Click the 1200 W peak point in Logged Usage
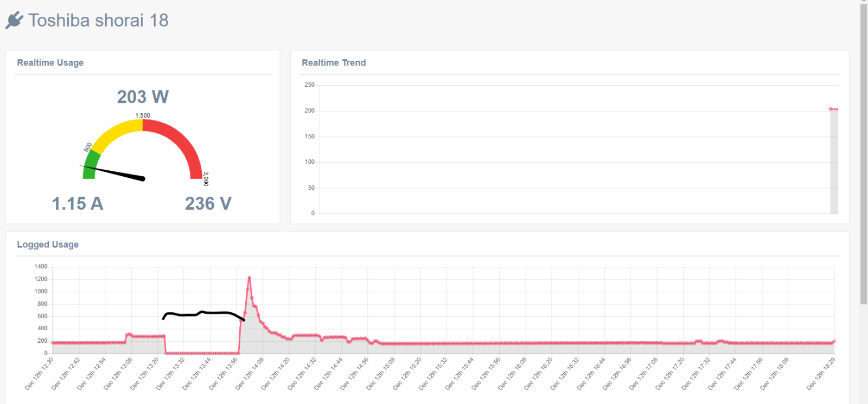Screen dimensions: 868x404 (x=249, y=278)
